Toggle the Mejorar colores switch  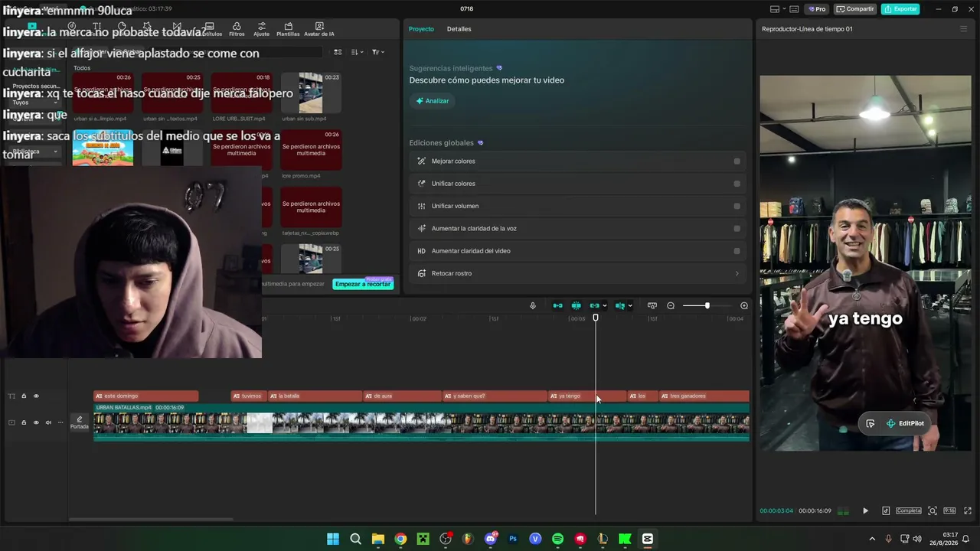pyautogui.click(x=737, y=161)
